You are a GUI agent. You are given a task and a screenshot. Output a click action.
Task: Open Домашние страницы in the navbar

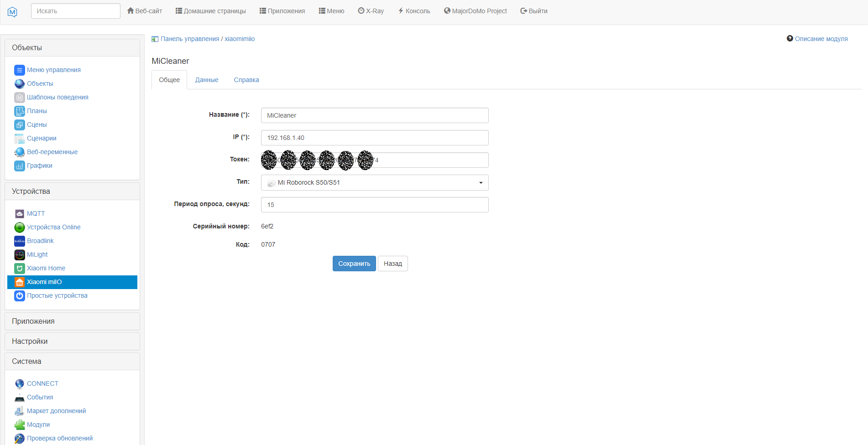click(x=210, y=11)
